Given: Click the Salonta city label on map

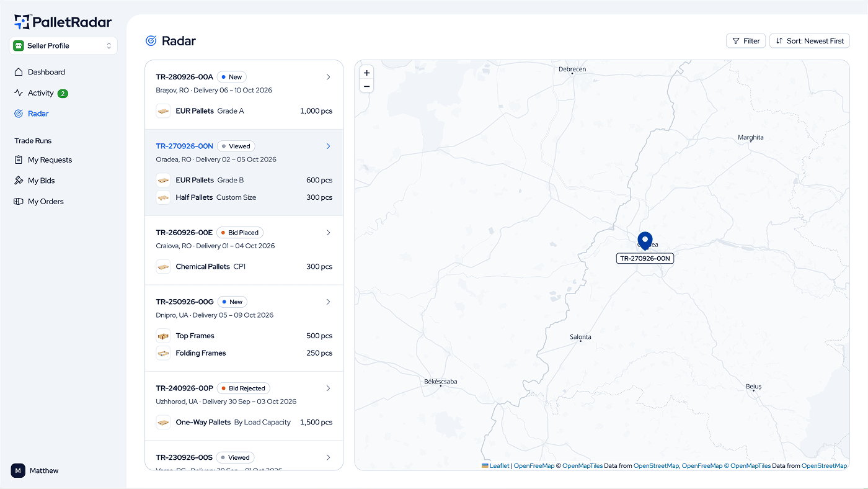Looking at the screenshot, I should click(580, 337).
